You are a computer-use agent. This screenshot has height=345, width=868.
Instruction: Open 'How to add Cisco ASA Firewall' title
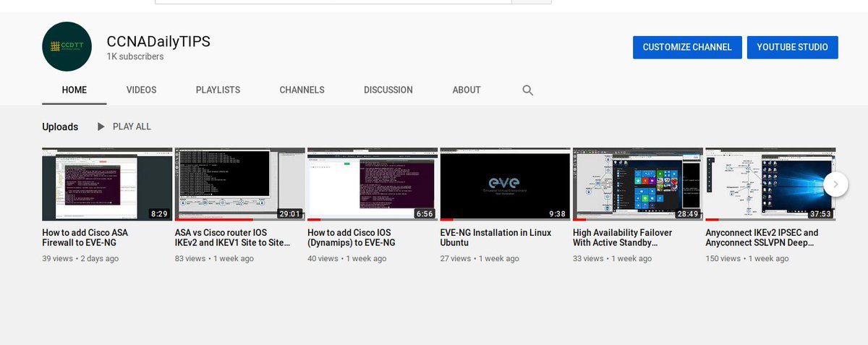pos(85,238)
